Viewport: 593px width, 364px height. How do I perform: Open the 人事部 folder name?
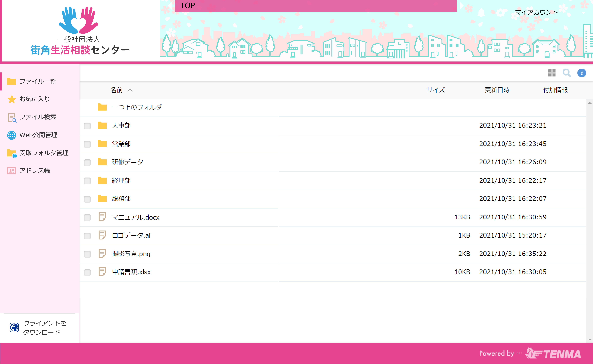(x=121, y=125)
